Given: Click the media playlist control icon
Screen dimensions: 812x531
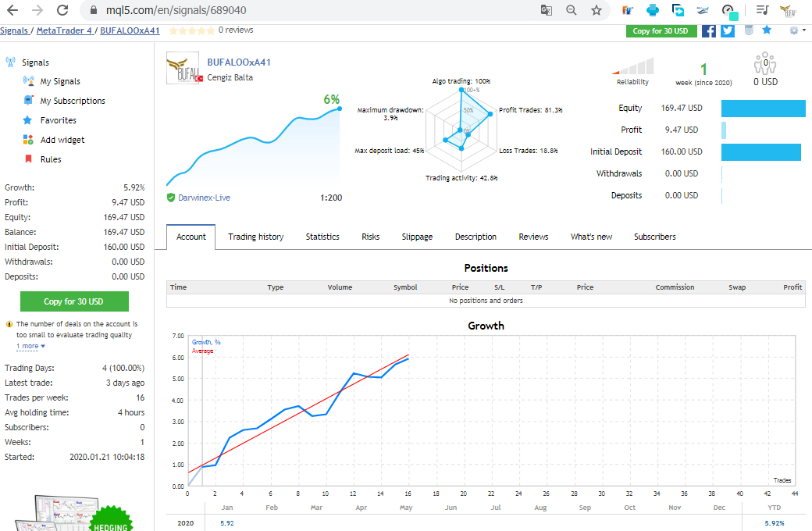Looking at the screenshot, I should tap(762, 10).
